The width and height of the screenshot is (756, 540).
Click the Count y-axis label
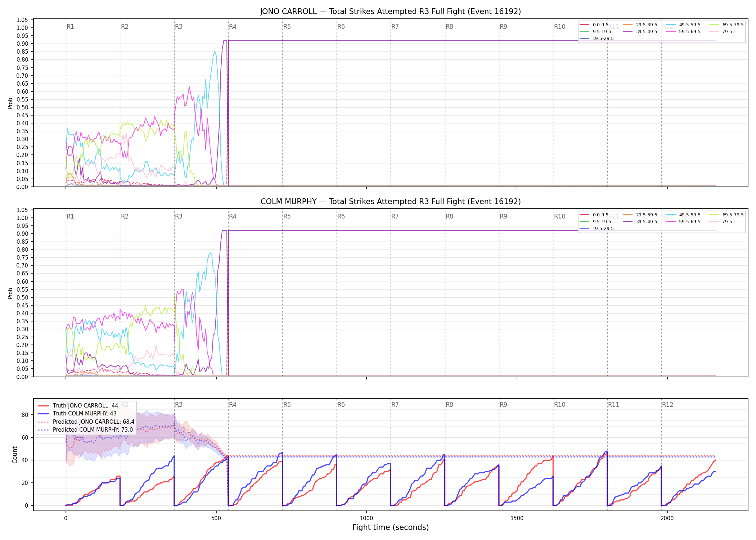15,455
